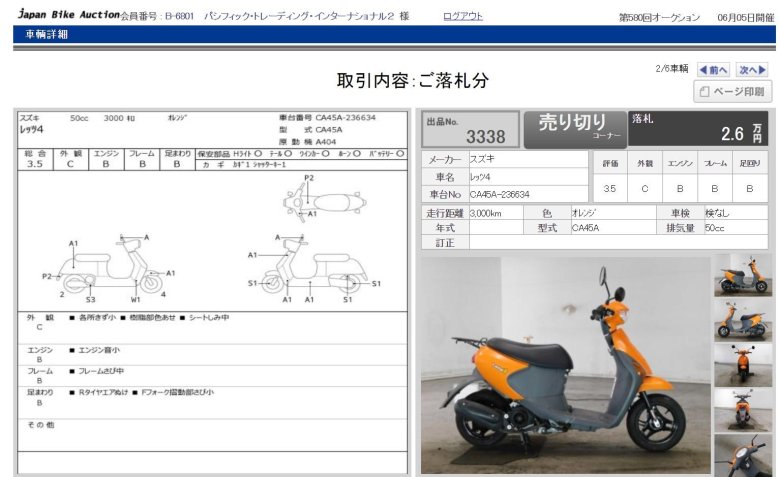Open the second thumbnail in photo column
The image size is (780, 477).
click(742, 320)
